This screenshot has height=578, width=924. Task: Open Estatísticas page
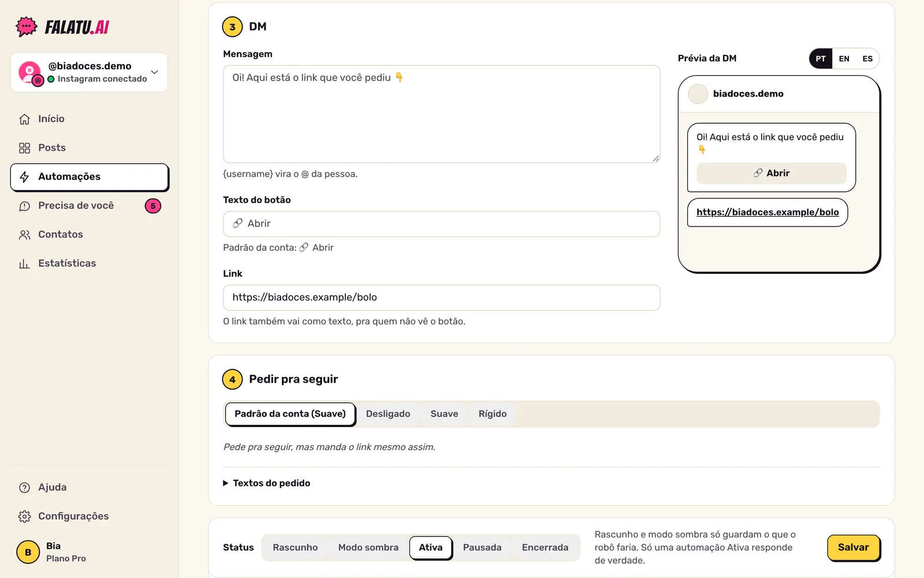[x=90, y=264]
